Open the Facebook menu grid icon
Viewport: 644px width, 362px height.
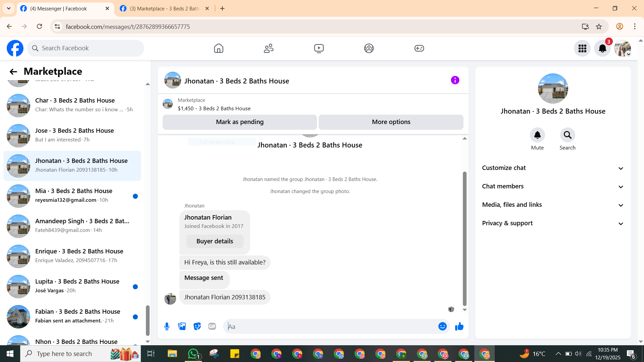coord(582,48)
